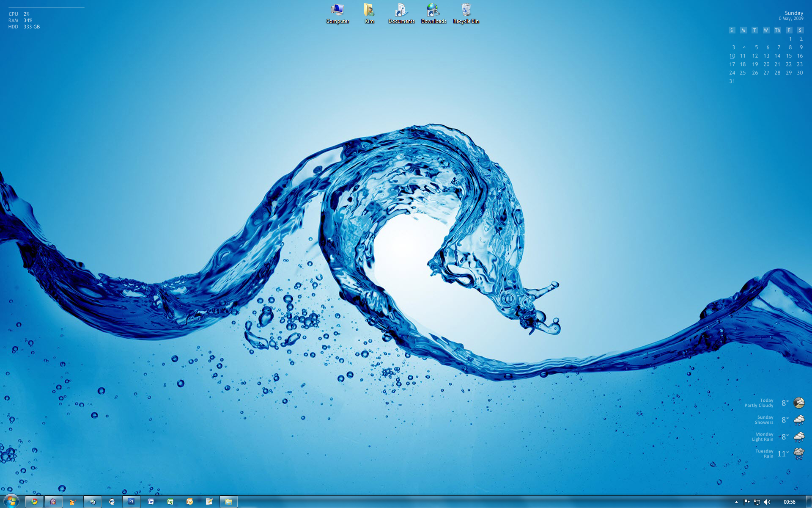Open the Windows Start menu orb
This screenshot has width=812, height=508.
pyautogui.click(x=11, y=501)
